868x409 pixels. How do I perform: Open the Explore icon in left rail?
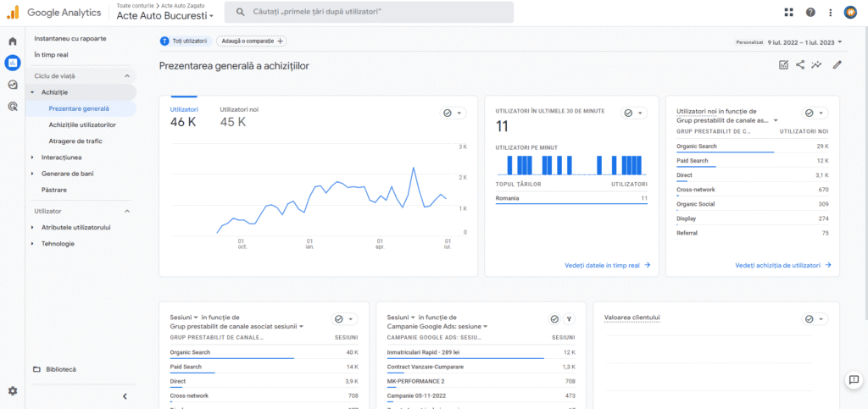click(13, 85)
